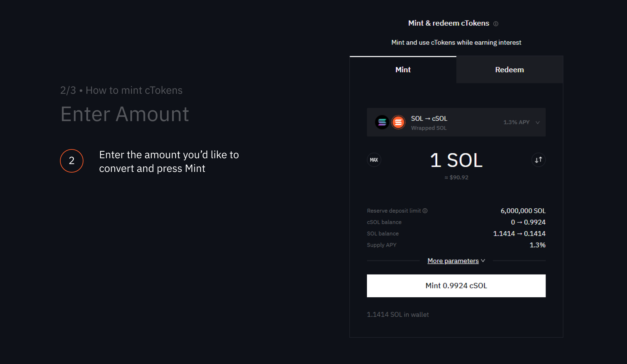Click the orange cSOL token logo icon
The height and width of the screenshot is (364, 627).
click(398, 122)
